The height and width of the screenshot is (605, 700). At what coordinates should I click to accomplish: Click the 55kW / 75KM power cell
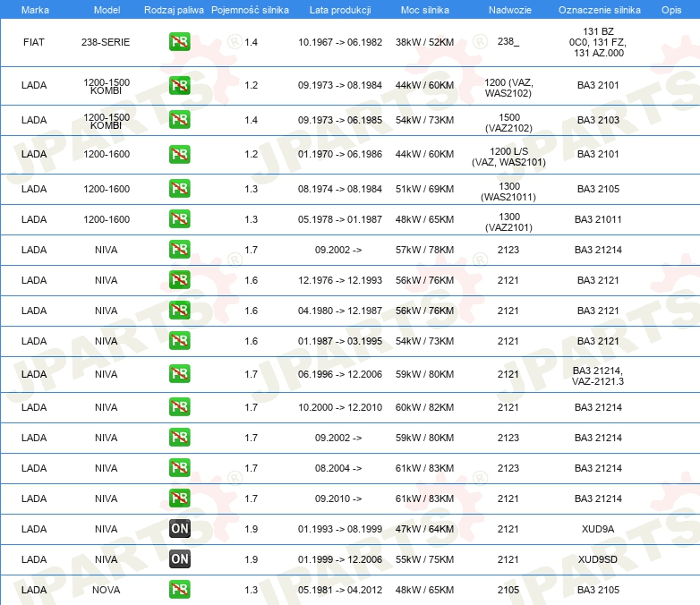pyautogui.click(x=424, y=559)
